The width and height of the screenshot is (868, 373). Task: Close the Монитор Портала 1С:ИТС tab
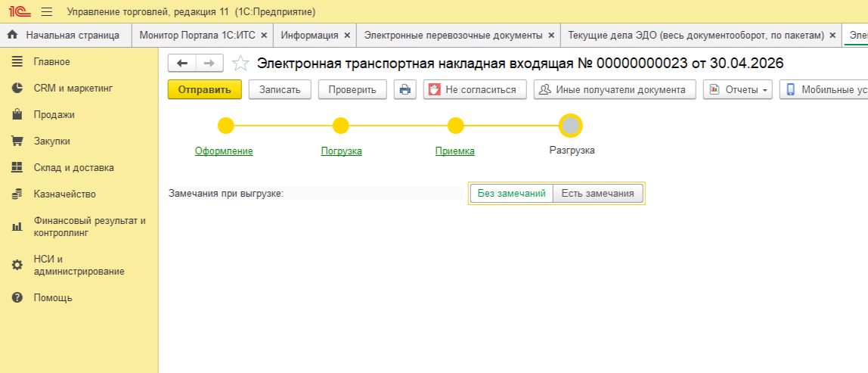(x=264, y=36)
